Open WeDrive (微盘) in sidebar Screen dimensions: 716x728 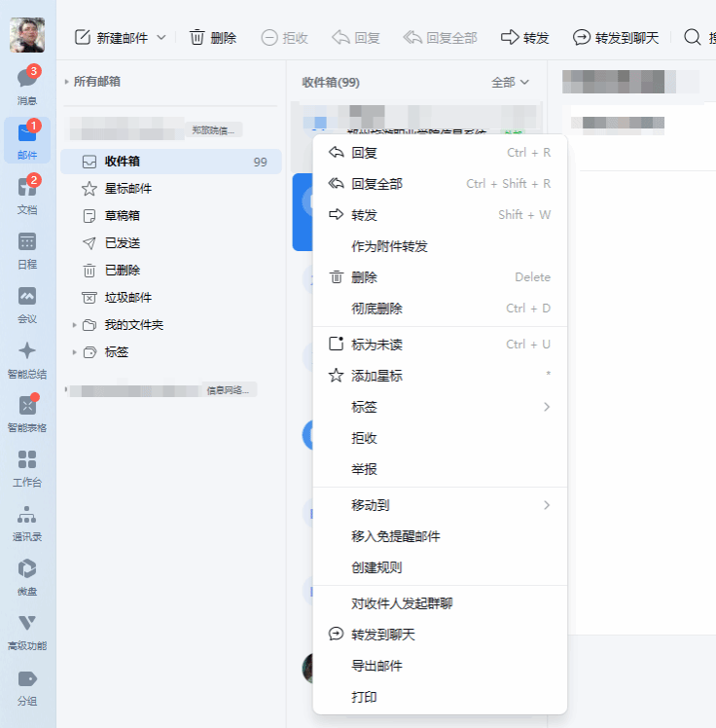tap(27, 573)
